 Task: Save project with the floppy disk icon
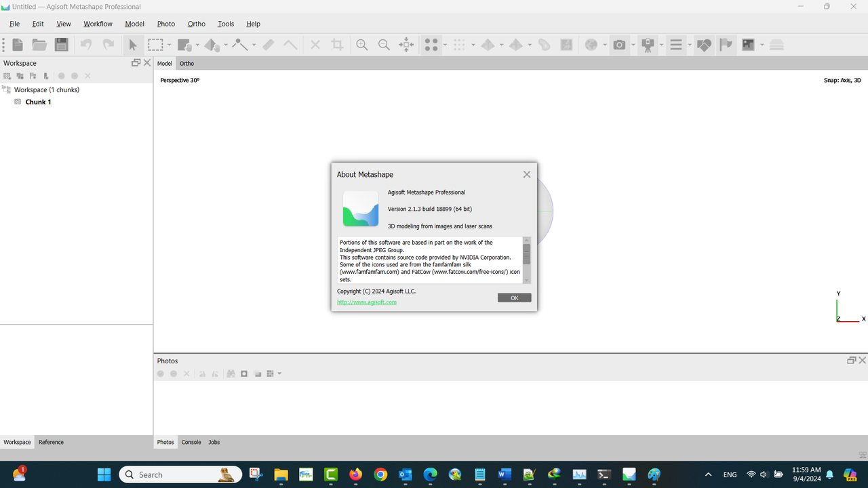pos(62,45)
